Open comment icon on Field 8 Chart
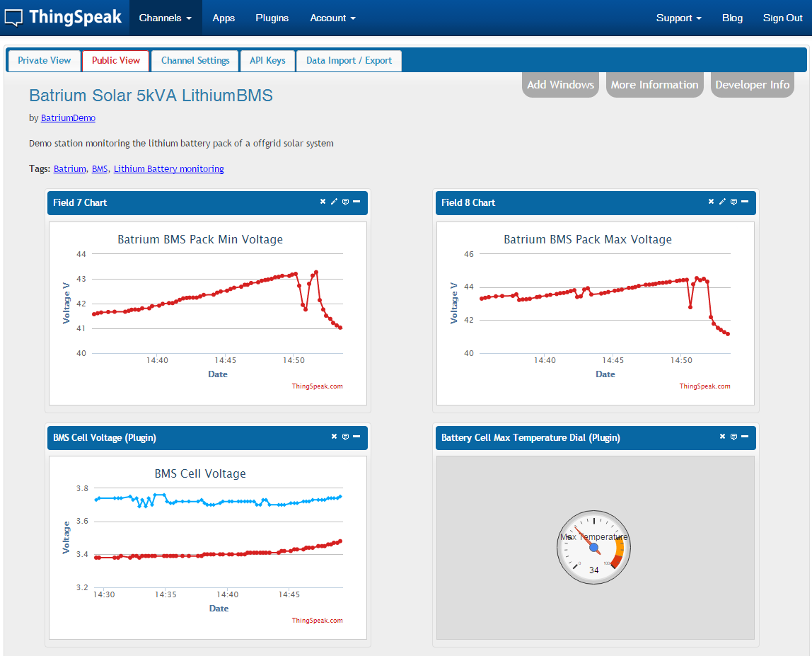This screenshot has height=656, width=812. tap(733, 202)
